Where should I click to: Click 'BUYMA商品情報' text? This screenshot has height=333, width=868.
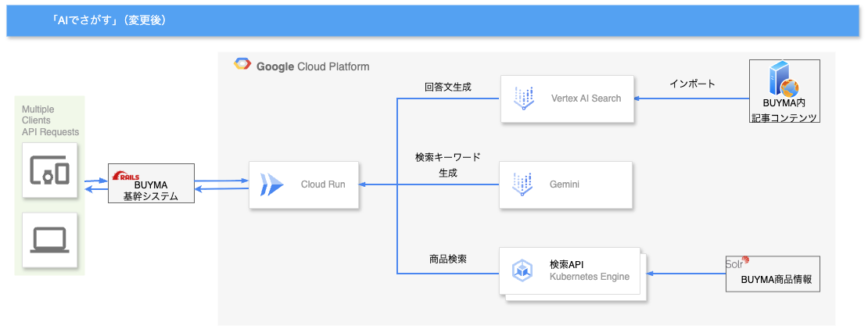(776, 279)
